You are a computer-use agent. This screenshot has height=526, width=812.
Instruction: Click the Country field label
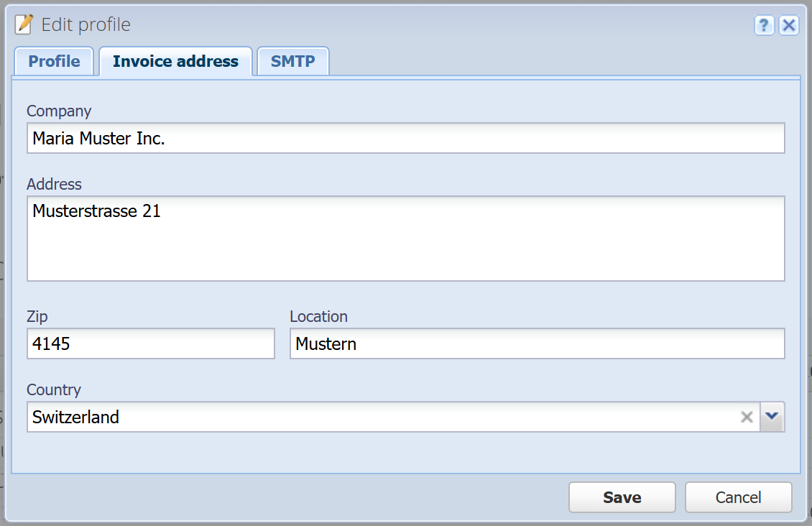tap(54, 389)
